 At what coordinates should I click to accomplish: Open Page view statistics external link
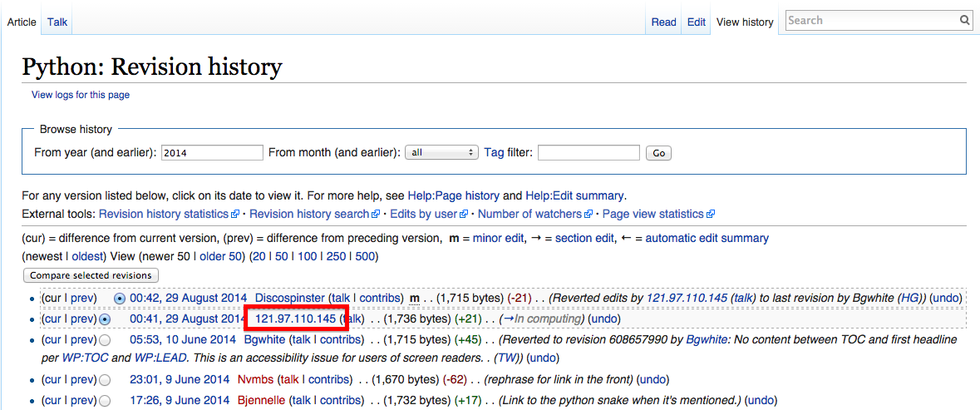tap(653, 214)
